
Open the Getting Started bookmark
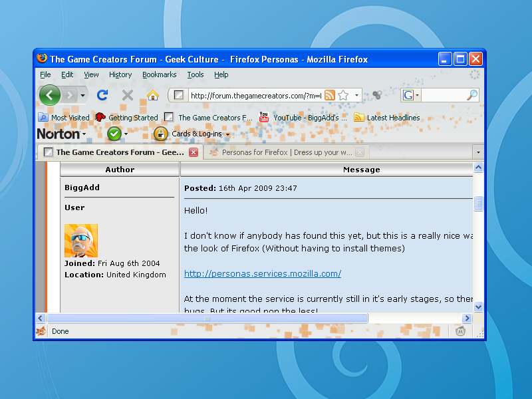(126, 118)
